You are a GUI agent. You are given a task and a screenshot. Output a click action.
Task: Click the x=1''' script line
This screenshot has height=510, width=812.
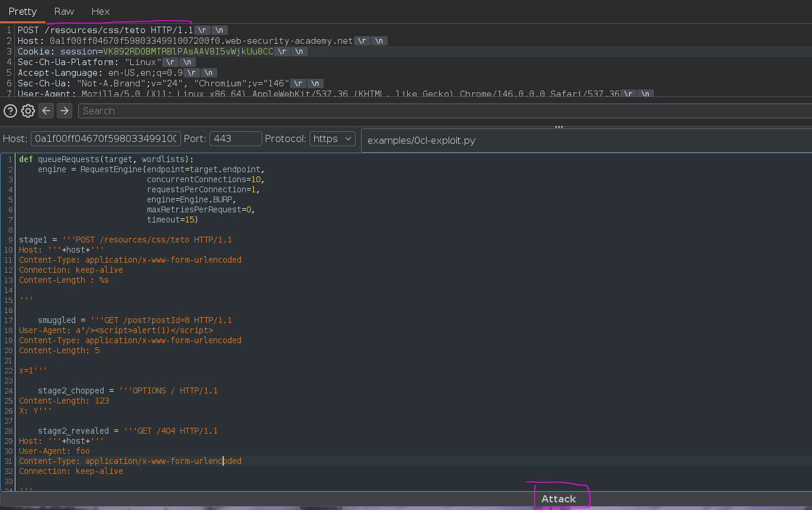pos(33,370)
